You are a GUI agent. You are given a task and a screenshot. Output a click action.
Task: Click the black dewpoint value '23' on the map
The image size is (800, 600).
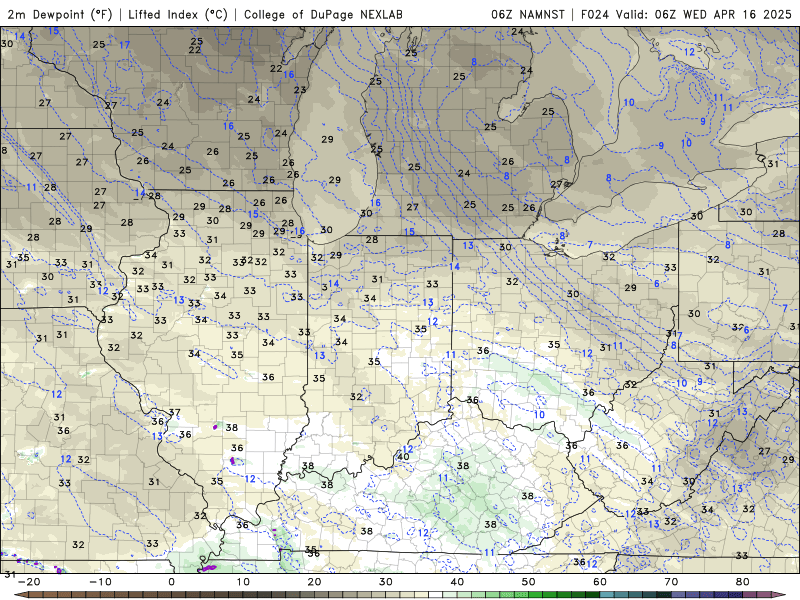click(300, 90)
